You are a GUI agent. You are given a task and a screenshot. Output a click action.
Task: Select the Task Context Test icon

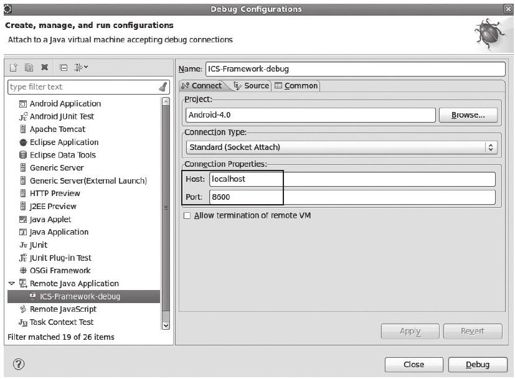click(x=23, y=322)
